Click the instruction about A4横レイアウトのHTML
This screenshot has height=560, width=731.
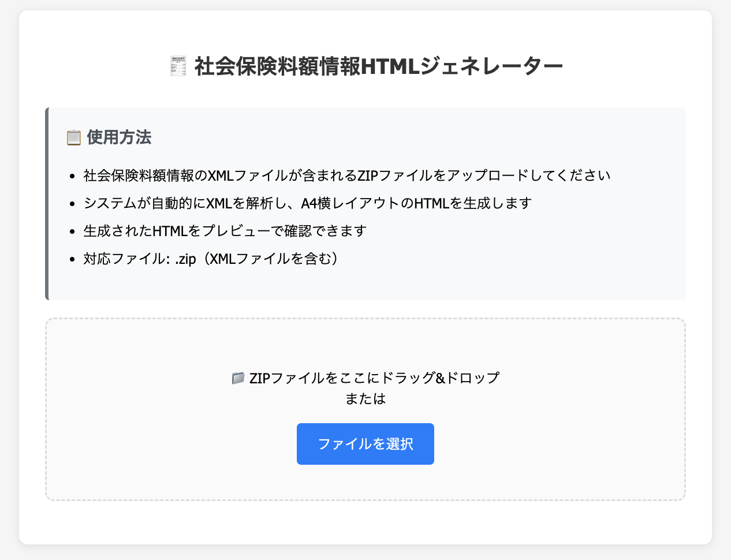coord(308,203)
